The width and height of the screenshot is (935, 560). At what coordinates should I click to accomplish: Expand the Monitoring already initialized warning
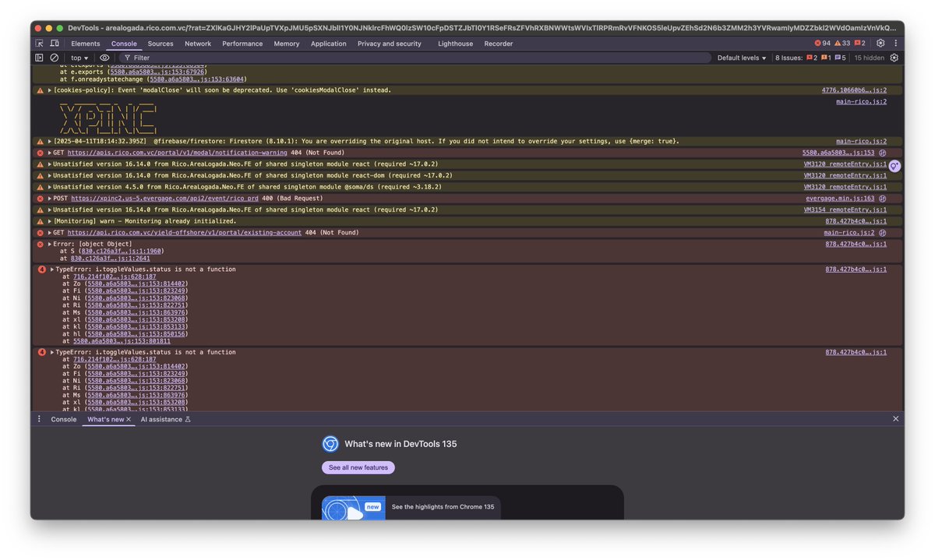50,221
